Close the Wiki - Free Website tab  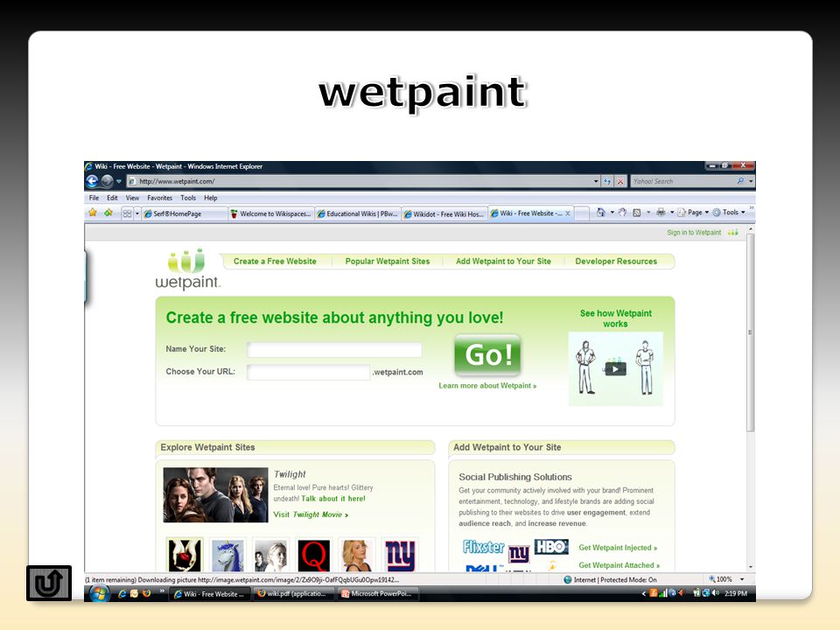(567, 213)
